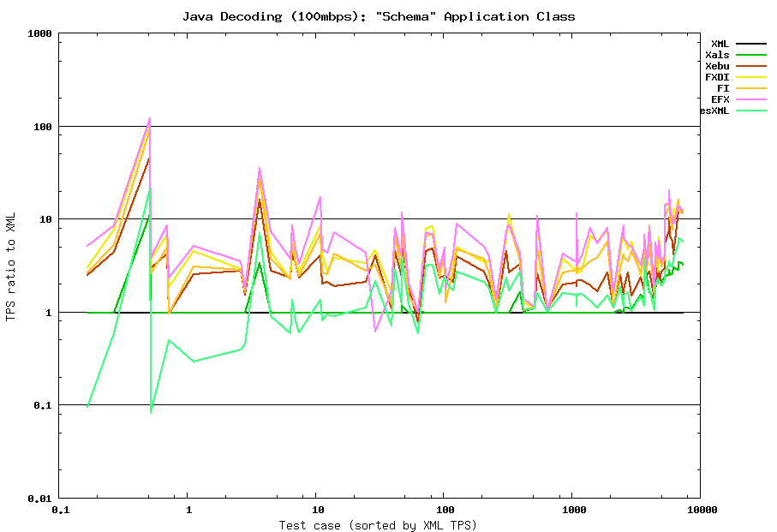Viewport: 777px width, 532px height.
Task: Click the light green esXML legend line
Action: point(750,111)
